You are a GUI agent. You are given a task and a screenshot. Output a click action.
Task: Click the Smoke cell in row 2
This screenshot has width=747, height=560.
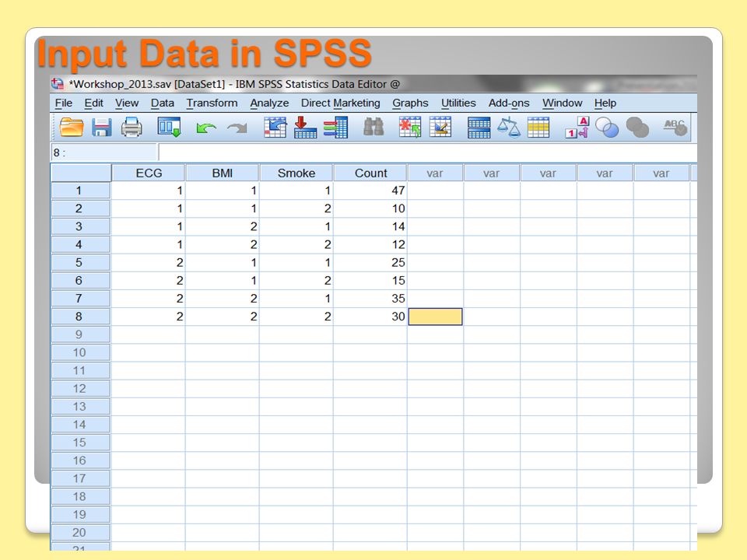click(296, 208)
